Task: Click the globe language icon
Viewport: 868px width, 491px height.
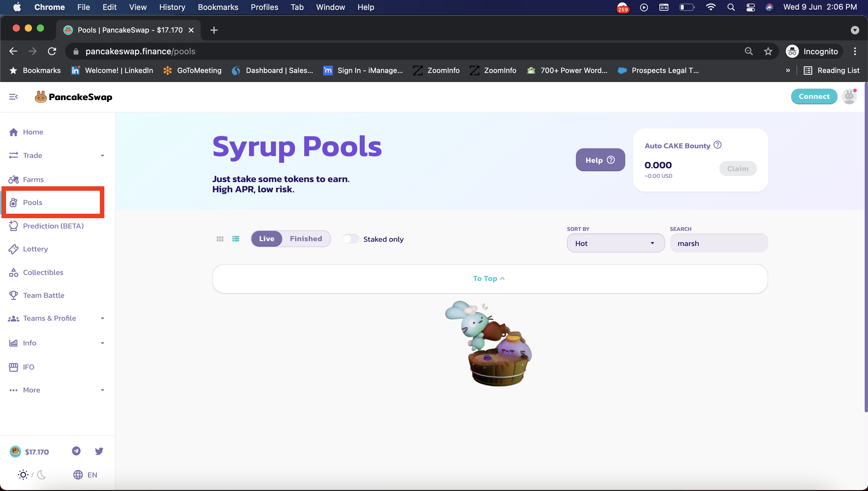Action: pos(78,474)
